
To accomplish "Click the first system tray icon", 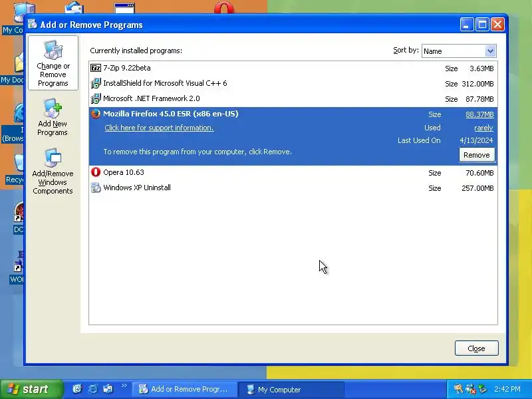I will (x=458, y=389).
